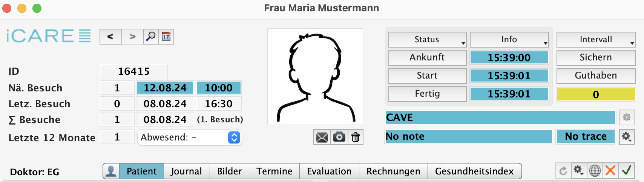
Task: Switch to the Journal tab
Action: point(186,171)
